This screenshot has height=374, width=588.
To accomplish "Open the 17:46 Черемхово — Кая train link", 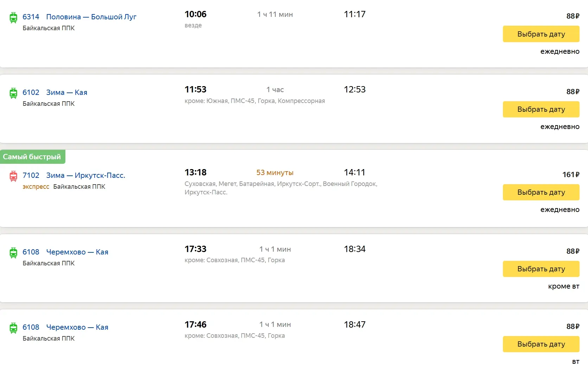I will [x=65, y=327].
